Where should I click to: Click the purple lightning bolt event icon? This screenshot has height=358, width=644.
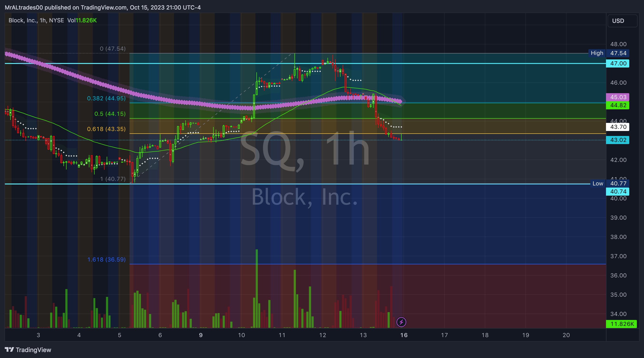tap(401, 322)
